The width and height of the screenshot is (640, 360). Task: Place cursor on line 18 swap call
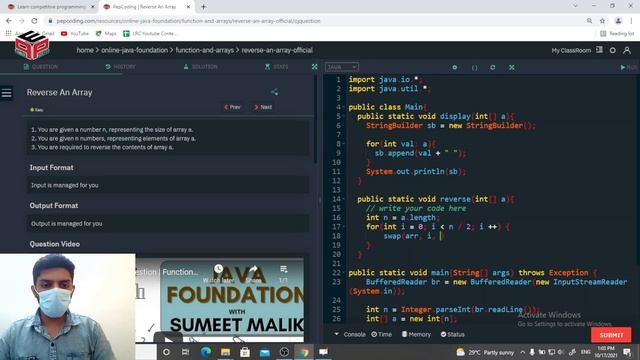(414, 236)
